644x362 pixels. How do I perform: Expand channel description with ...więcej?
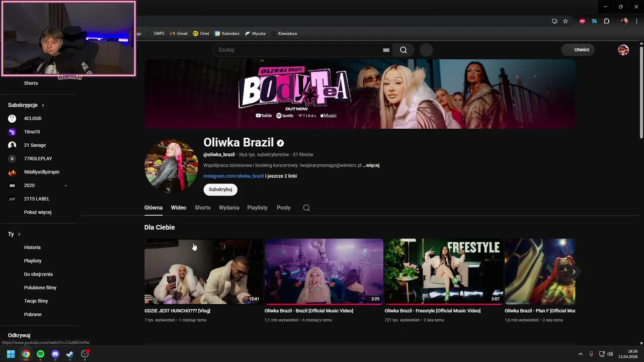click(x=371, y=165)
